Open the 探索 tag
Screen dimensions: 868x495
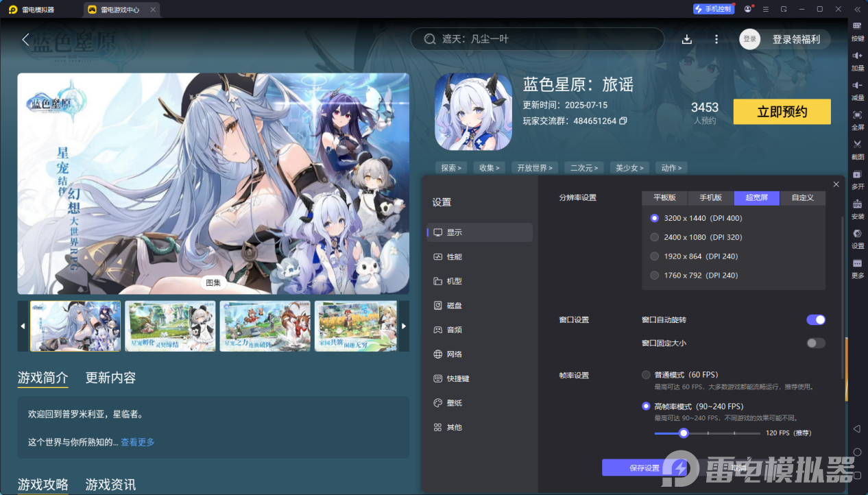[450, 167]
